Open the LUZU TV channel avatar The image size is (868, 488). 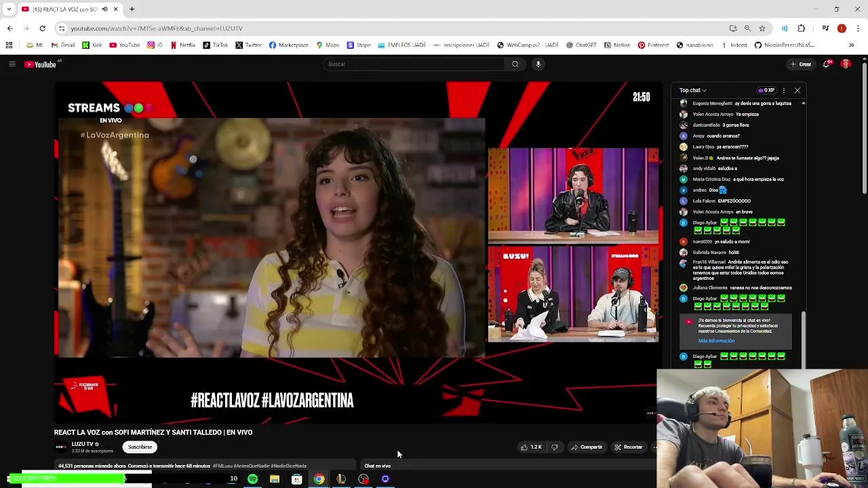[61, 447]
